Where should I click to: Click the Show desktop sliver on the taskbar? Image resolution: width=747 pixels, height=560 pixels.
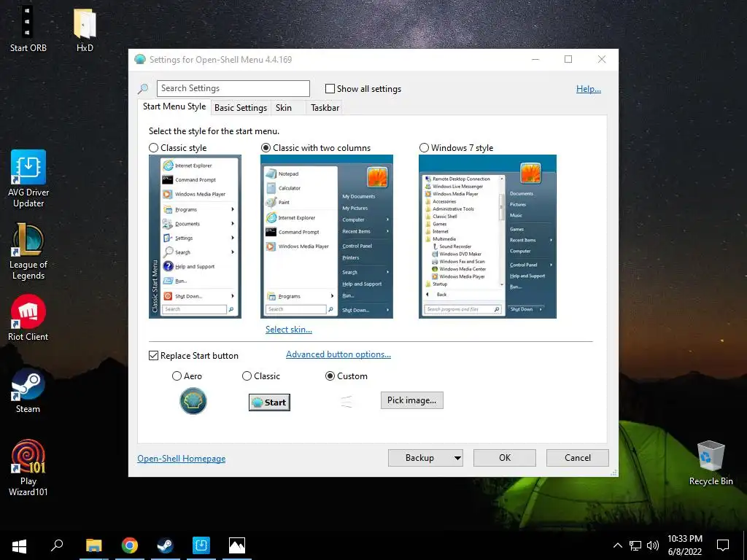point(745,545)
